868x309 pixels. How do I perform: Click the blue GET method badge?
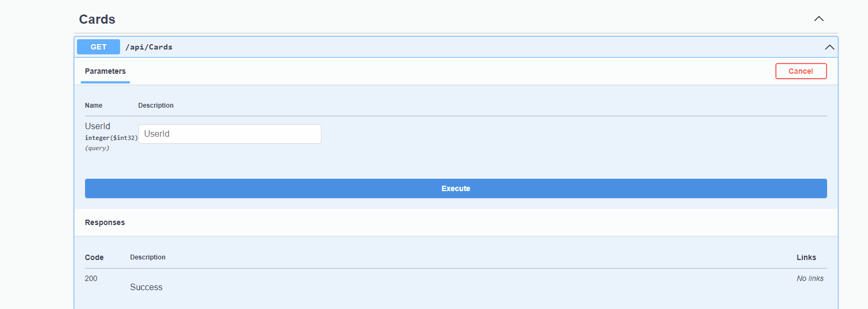coord(99,47)
